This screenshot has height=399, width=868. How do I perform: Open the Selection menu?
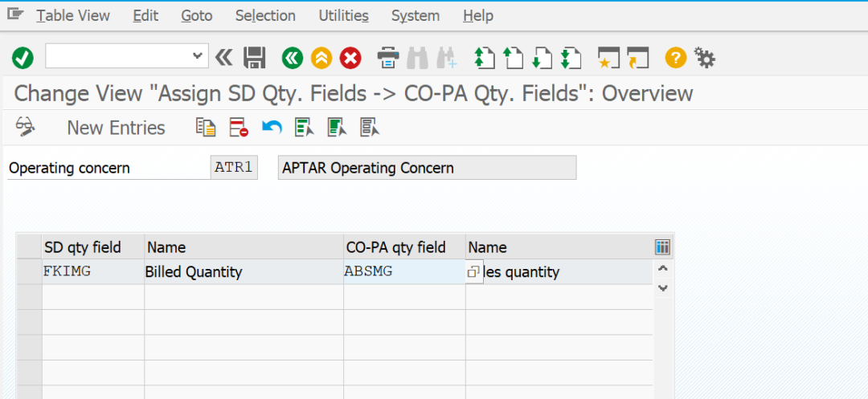(265, 15)
